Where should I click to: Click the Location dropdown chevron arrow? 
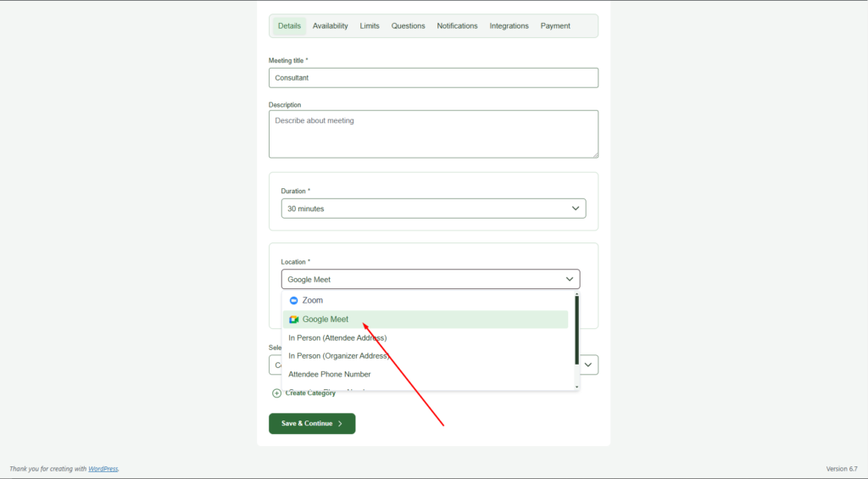[569, 279]
